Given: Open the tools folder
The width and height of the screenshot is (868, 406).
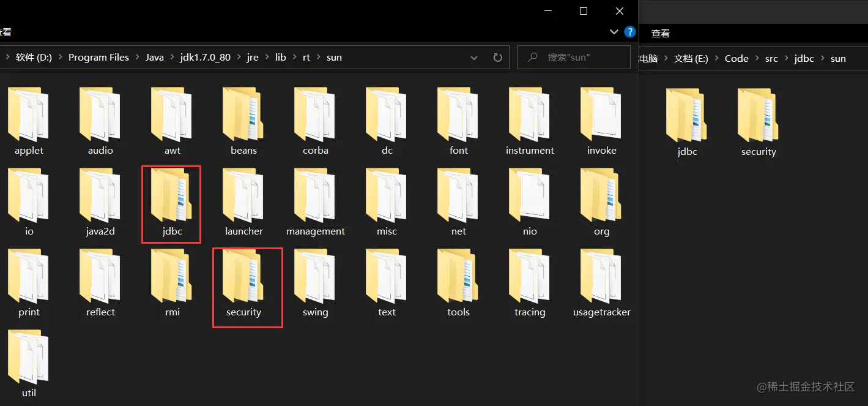Looking at the screenshot, I should pos(458,283).
